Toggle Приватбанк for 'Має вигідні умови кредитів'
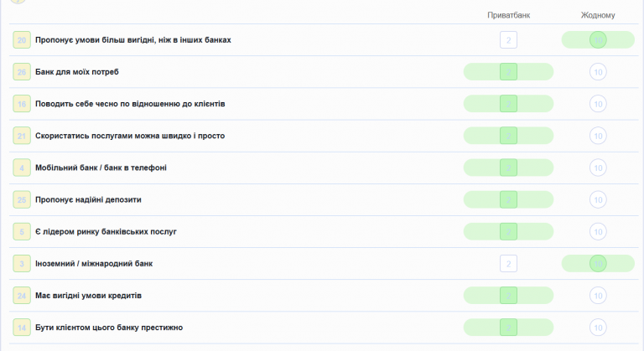 pyautogui.click(x=508, y=296)
